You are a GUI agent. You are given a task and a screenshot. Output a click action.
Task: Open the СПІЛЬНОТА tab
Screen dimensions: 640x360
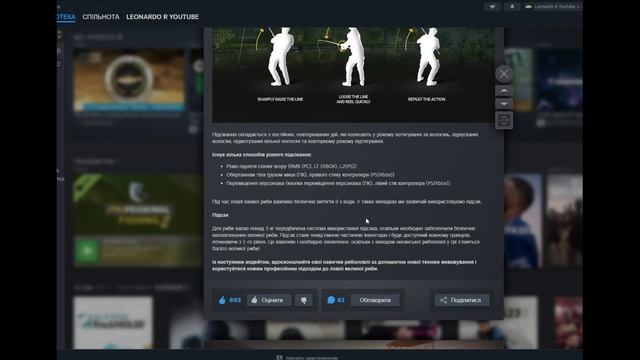[x=101, y=17]
